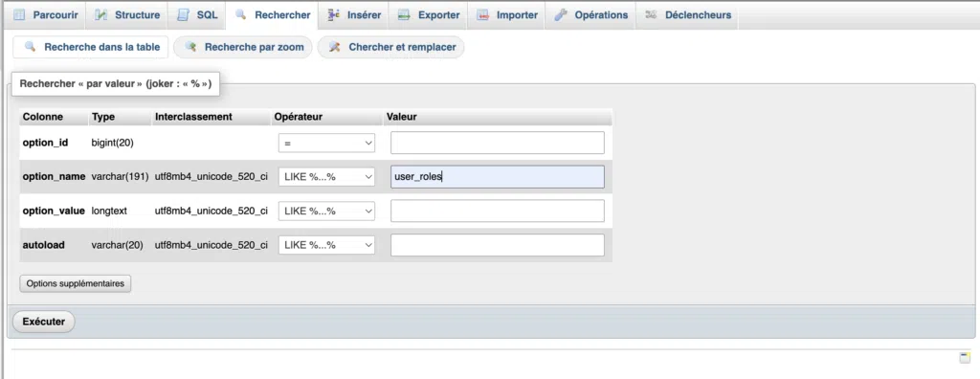Click the SQL tab icon
Image resolution: width=980 pixels, height=379 pixels.
[183, 15]
